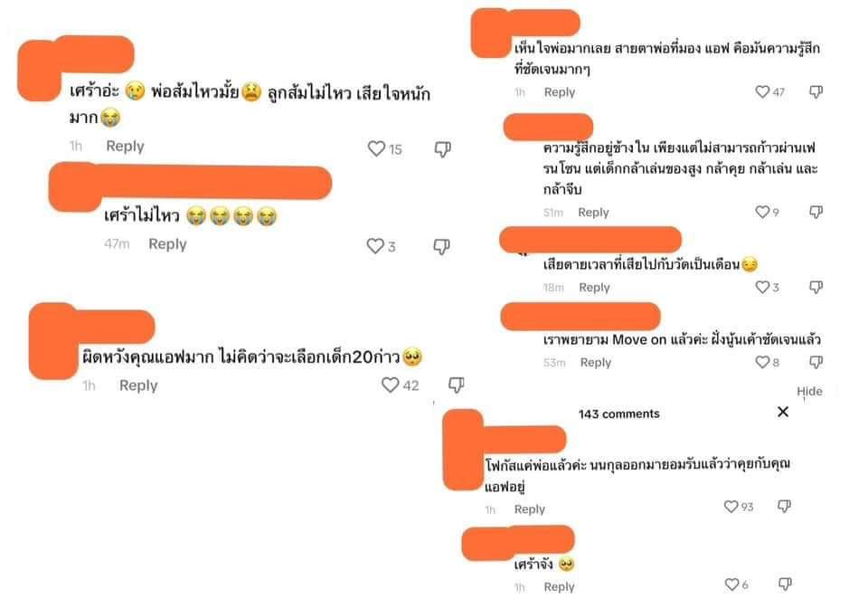The width and height of the screenshot is (868, 599).
Task: Like the comment with 15 likes
Action: (376, 148)
